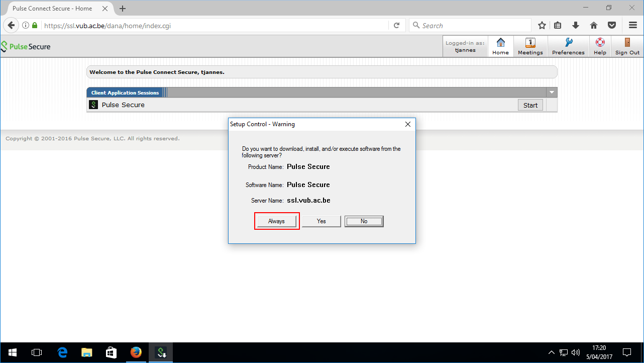Open Task View on the taskbar

click(37, 352)
